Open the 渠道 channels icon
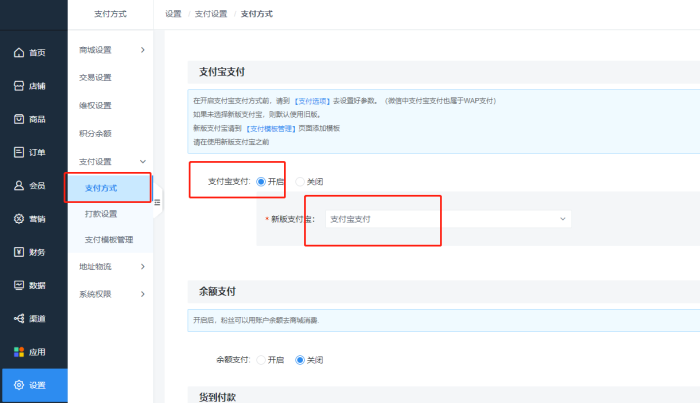The height and width of the screenshot is (403, 700). pyautogui.click(x=19, y=318)
